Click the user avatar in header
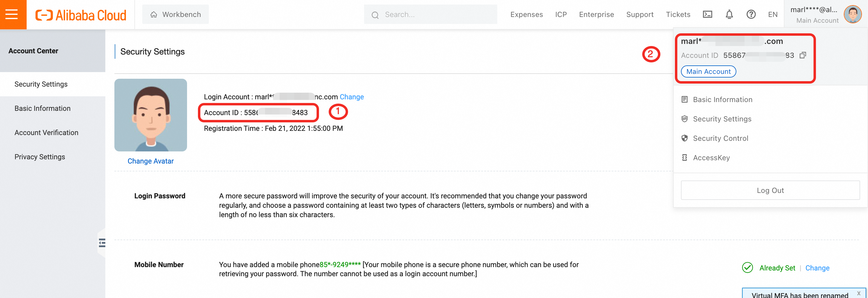Viewport: 868px width, 298px height. pyautogui.click(x=853, y=15)
